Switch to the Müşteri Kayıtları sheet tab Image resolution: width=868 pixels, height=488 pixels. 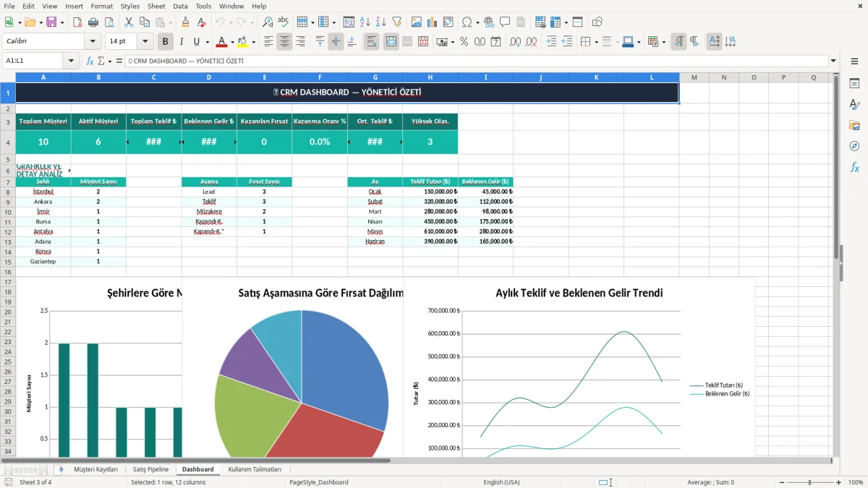(95, 469)
